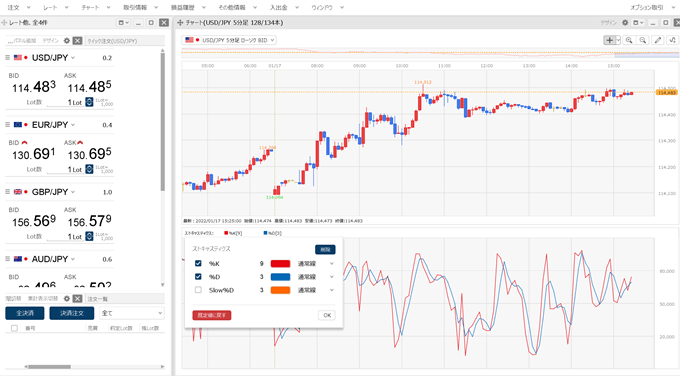680x376 pixels.
Task: Open the technical indicator settings icon
Action: [672, 40]
